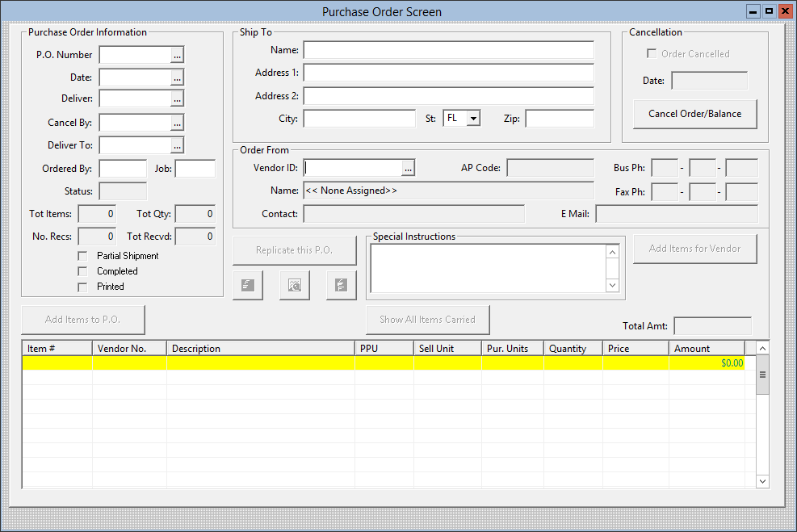This screenshot has height=532, width=797.
Task: Click the Add Items to P.O. button
Action: (83, 320)
